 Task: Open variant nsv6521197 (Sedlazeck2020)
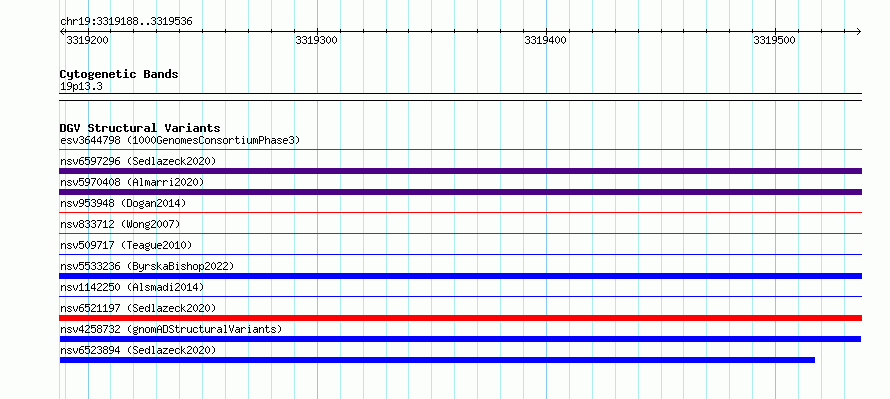(x=138, y=308)
